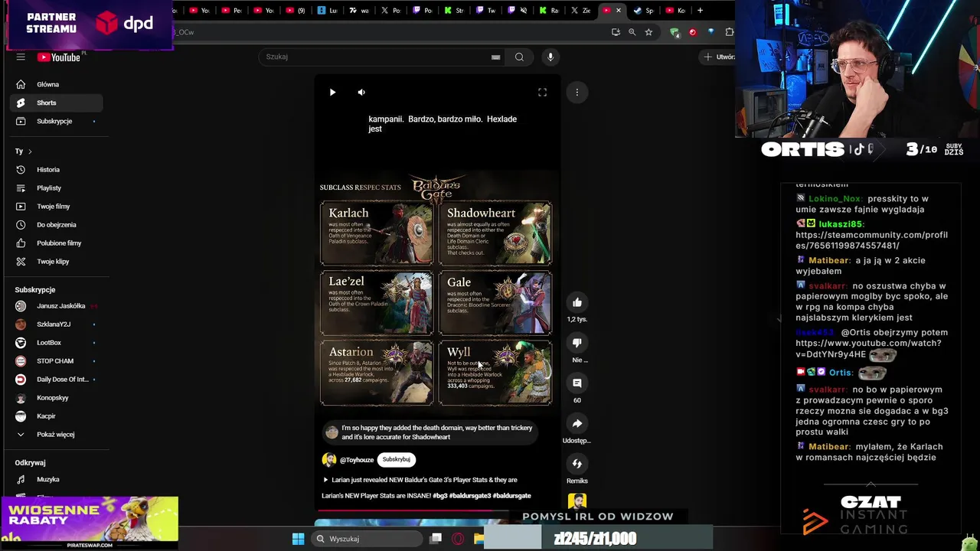The height and width of the screenshot is (551, 980).
Task: Click the #bg3 hashtag
Action: click(440, 496)
